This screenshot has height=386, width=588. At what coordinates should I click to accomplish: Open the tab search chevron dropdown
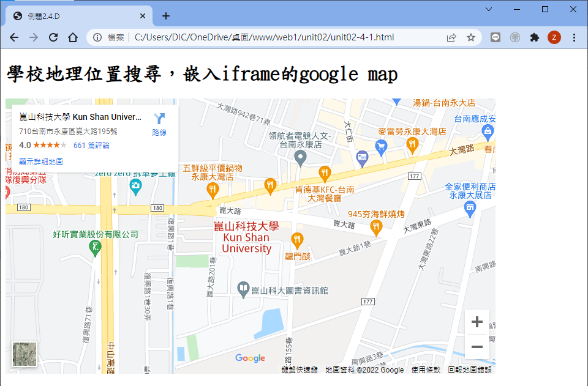[488, 9]
